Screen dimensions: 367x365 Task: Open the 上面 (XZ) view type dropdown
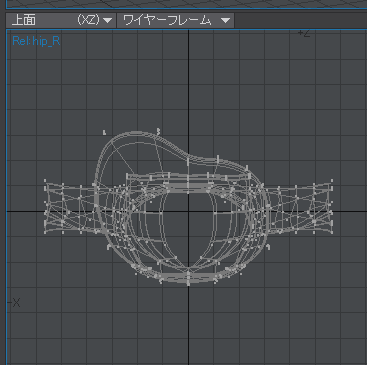pyautogui.click(x=61, y=20)
